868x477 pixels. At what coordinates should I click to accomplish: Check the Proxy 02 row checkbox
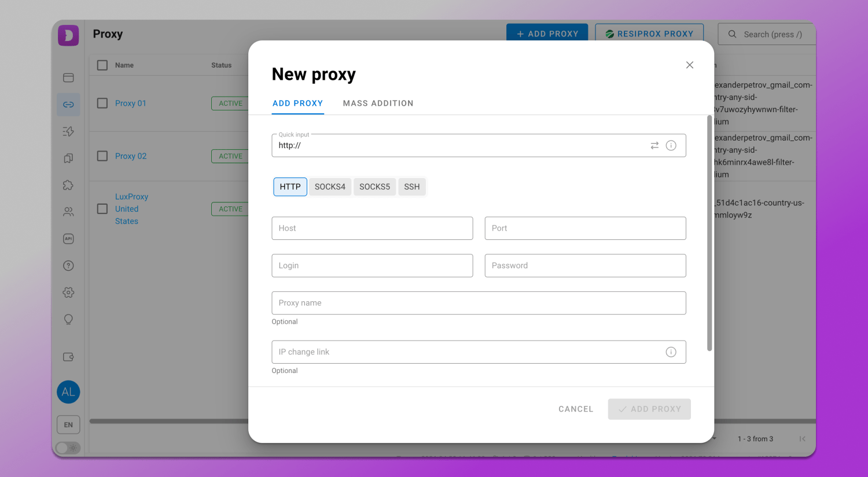(102, 156)
